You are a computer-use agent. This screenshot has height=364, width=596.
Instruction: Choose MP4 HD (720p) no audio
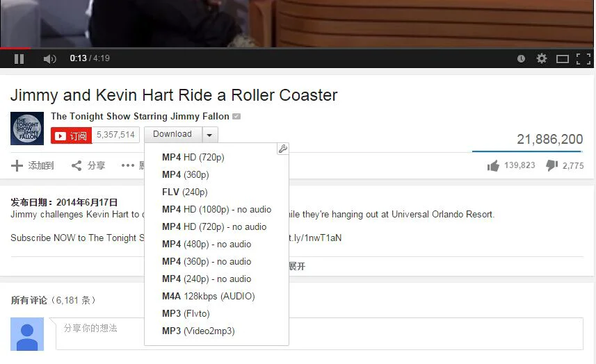(x=214, y=227)
